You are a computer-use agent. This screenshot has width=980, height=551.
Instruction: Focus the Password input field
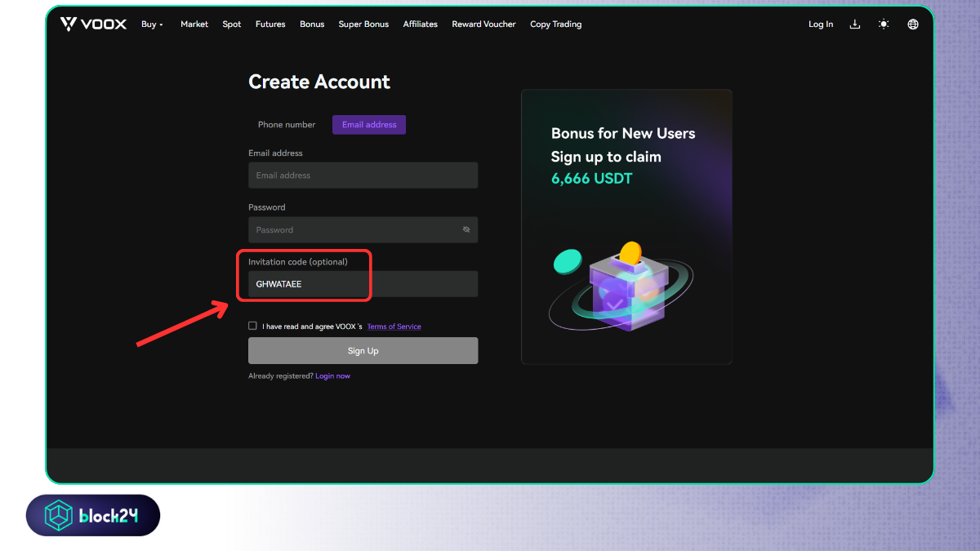[x=363, y=230]
